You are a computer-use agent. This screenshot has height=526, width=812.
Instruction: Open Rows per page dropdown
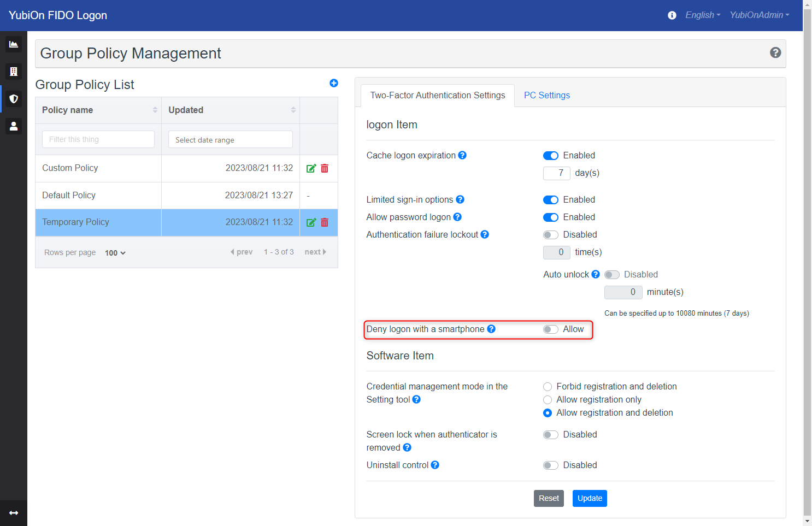tap(115, 253)
